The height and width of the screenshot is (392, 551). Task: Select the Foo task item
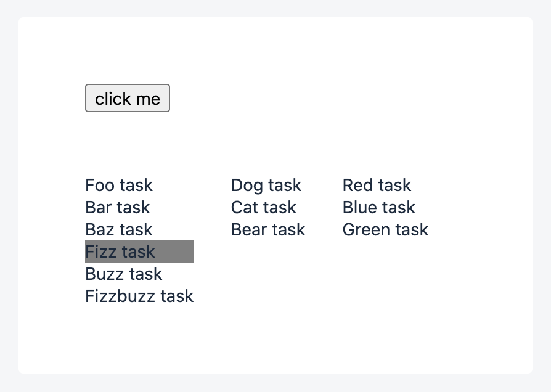pyautogui.click(x=119, y=185)
